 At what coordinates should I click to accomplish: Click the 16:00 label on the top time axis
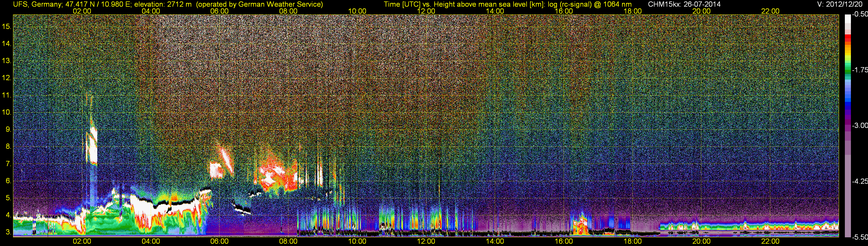[x=564, y=11]
